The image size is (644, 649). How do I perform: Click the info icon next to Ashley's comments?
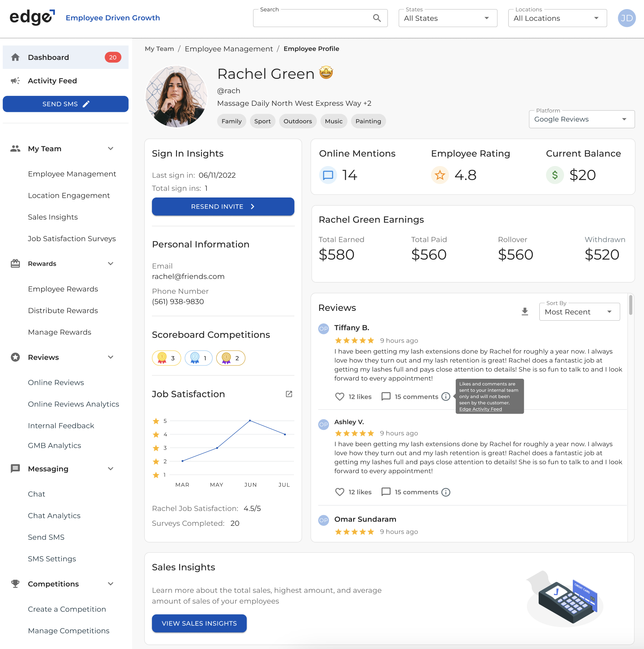446,492
